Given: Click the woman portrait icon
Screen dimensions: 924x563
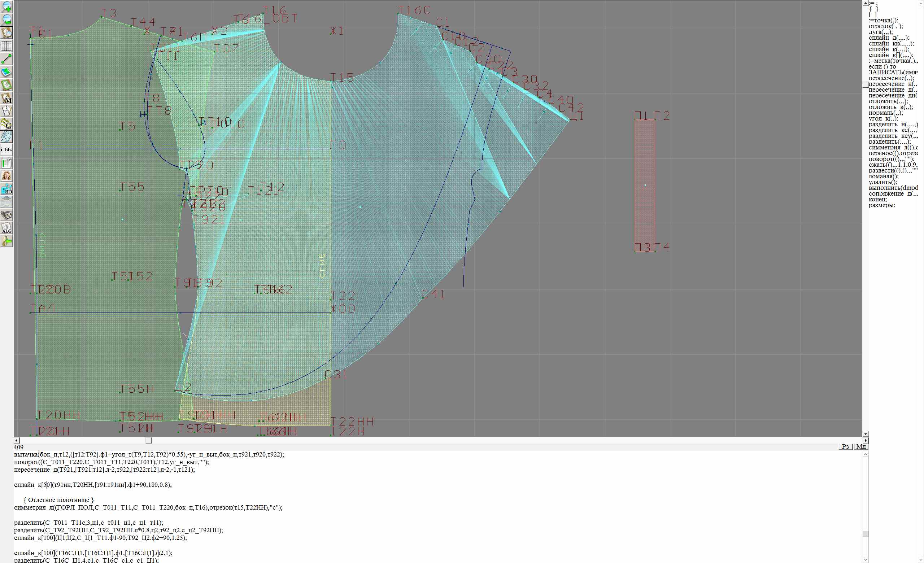Looking at the screenshot, I should (7, 176).
